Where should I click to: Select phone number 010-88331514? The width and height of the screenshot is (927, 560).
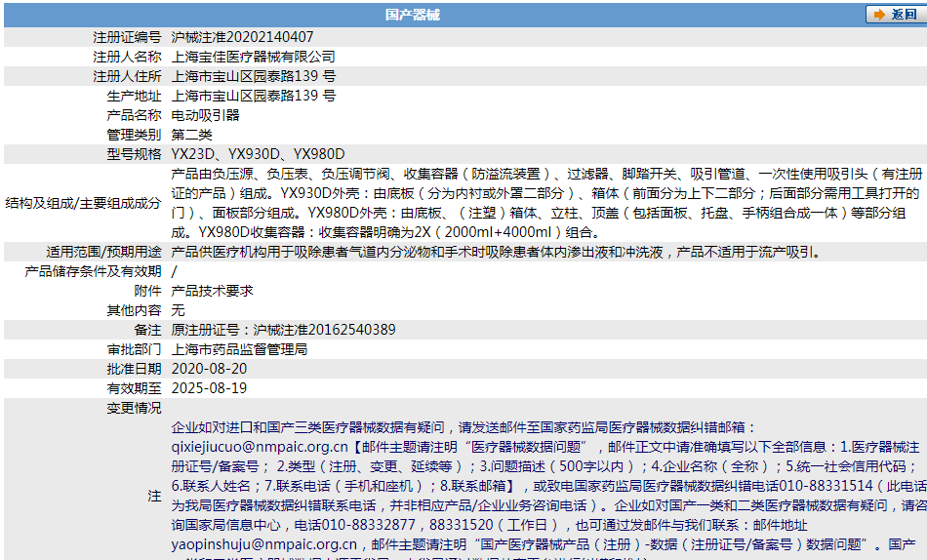coord(826,486)
